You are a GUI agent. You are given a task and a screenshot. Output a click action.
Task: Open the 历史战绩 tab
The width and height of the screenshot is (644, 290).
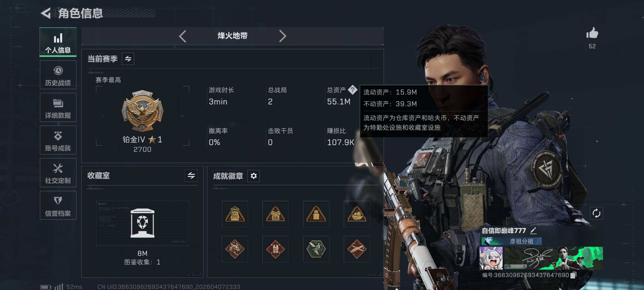click(58, 75)
